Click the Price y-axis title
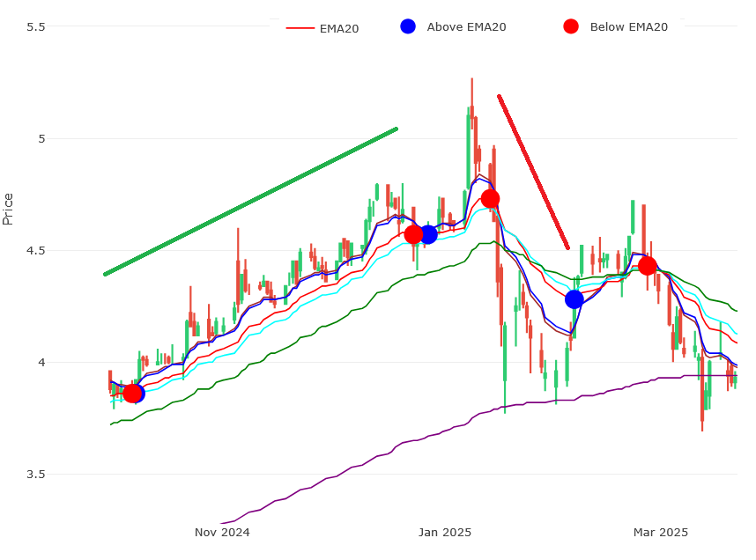Viewport: 756px width, 560px height. pyautogui.click(x=9, y=209)
